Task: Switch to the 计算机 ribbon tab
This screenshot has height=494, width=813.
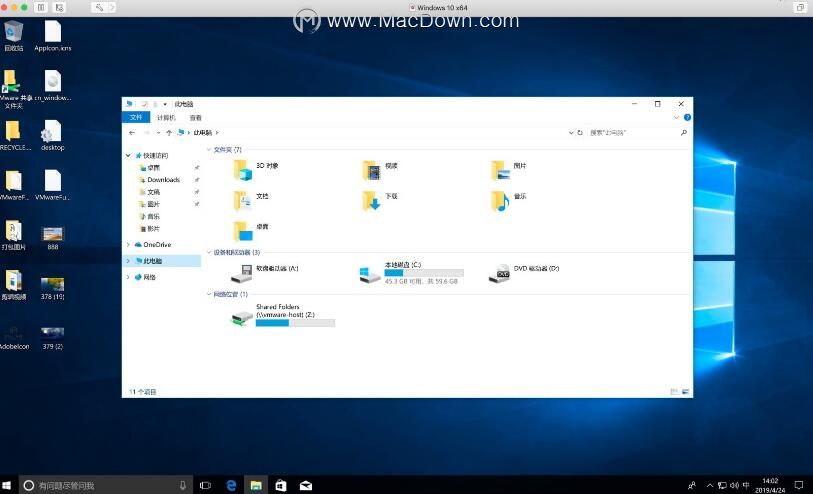Action: point(166,118)
